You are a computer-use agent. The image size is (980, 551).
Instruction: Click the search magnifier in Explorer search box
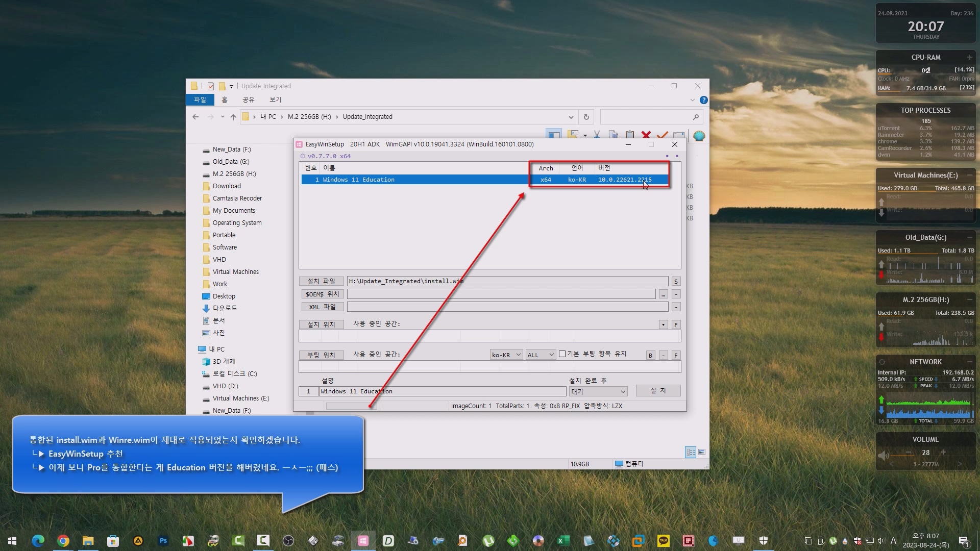pyautogui.click(x=696, y=117)
